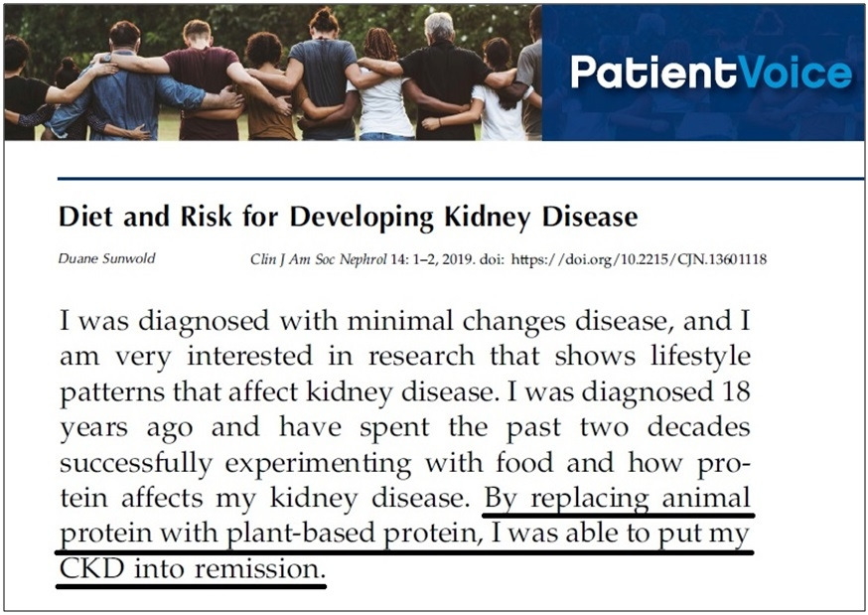The height and width of the screenshot is (615, 868).
Task: Click the group photo header image
Action: click(x=273, y=73)
